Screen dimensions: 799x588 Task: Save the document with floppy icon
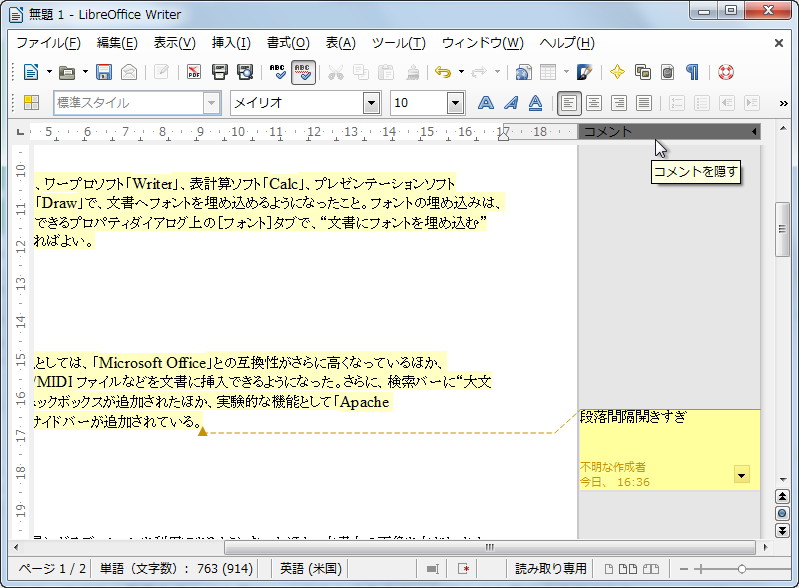pyautogui.click(x=104, y=72)
